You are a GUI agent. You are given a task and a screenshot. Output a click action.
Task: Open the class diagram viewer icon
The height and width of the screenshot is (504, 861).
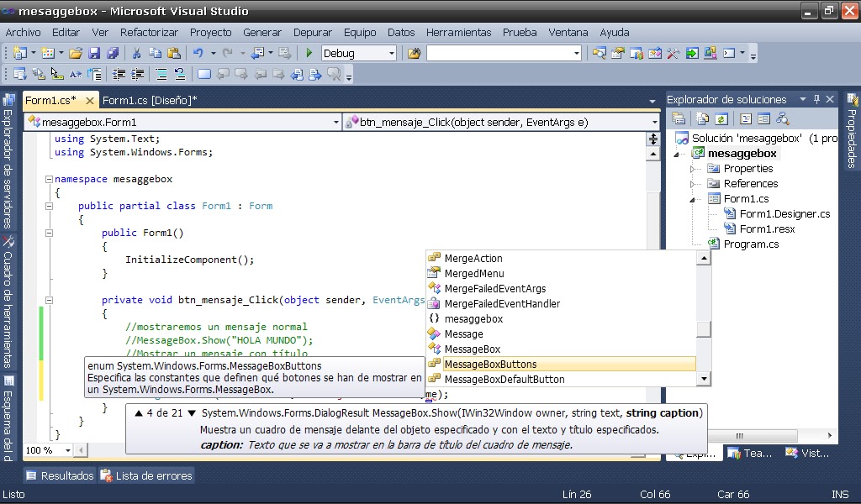pos(783,118)
